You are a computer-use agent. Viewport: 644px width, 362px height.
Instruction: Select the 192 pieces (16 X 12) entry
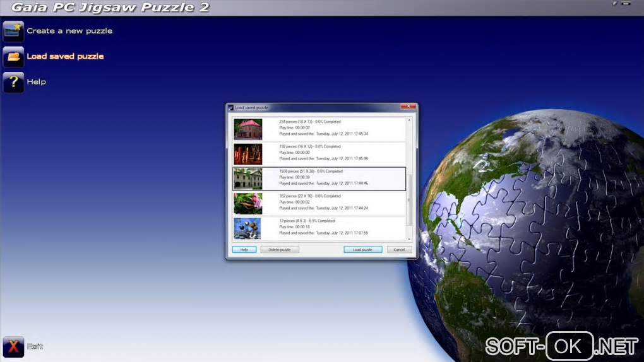tap(319, 154)
